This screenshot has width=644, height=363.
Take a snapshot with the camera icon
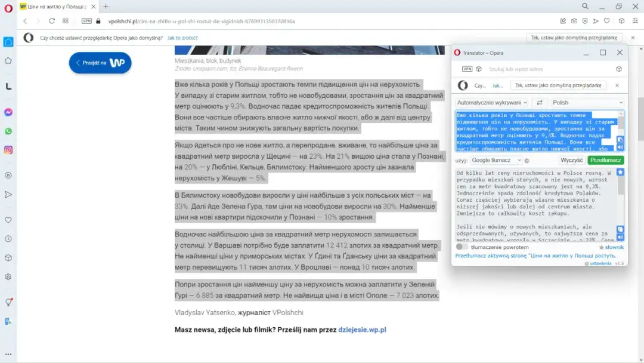pos(574,20)
